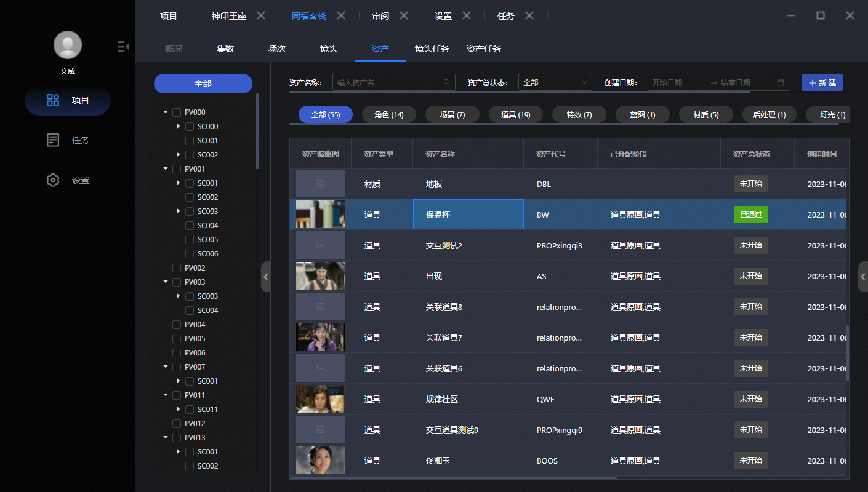868x492 pixels.
Task: Click the user avatar icon for 文威
Action: point(68,45)
